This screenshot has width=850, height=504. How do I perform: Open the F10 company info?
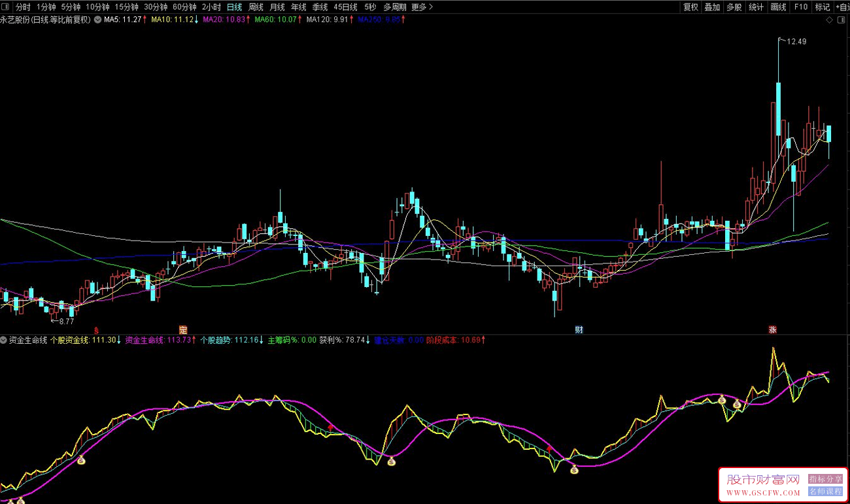coord(800,7)
